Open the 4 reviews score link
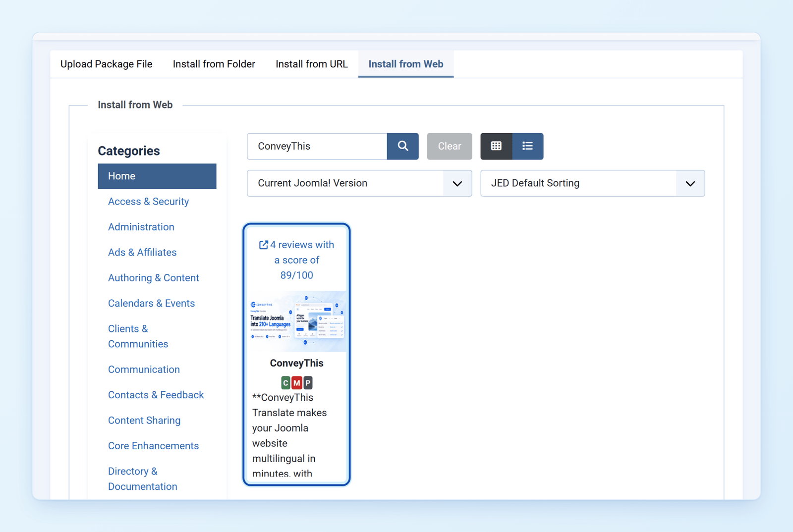Viewport: 793px width, 532px height. [x=297, y=260]
